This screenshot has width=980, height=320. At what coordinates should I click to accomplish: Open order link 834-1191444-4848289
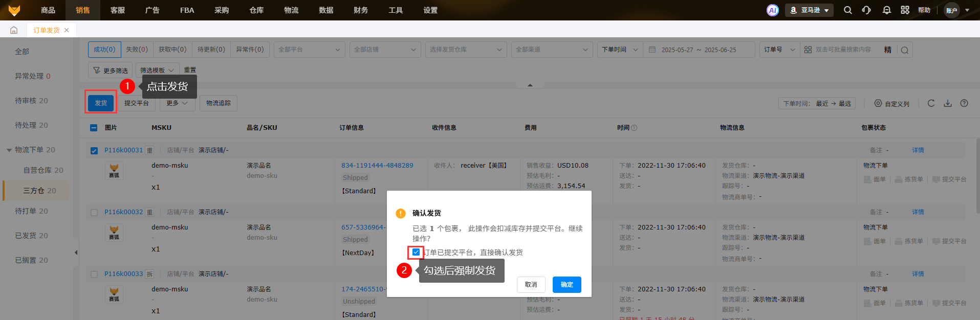pyautogui.click(x=377, y=166)
